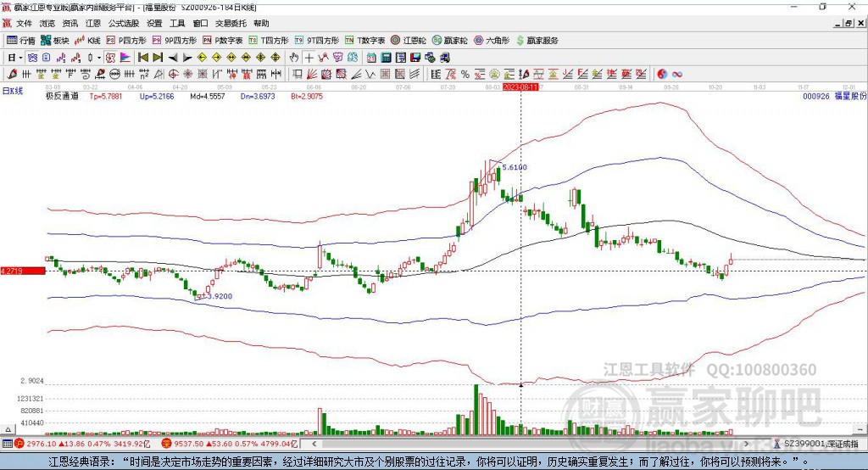Viewport: 868px width, 470px height.
Task: Open the 六角形 hexagon tool
Action: tap(492, 41)
